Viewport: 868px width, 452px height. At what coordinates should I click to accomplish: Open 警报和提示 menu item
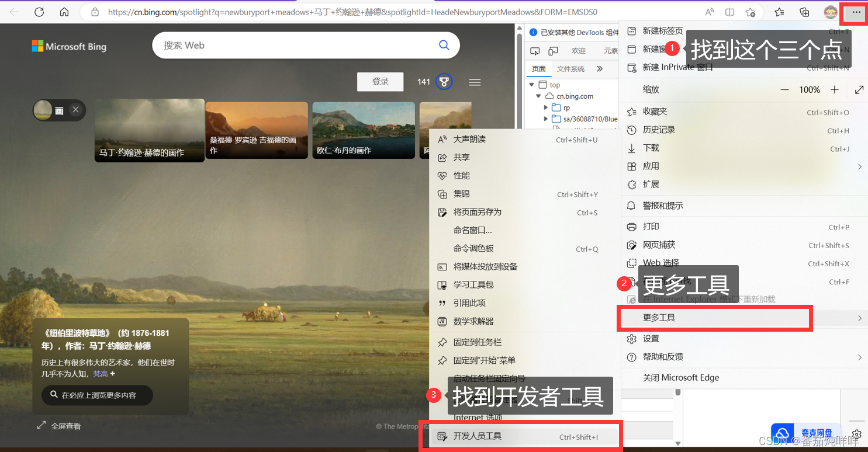(743, 206)
